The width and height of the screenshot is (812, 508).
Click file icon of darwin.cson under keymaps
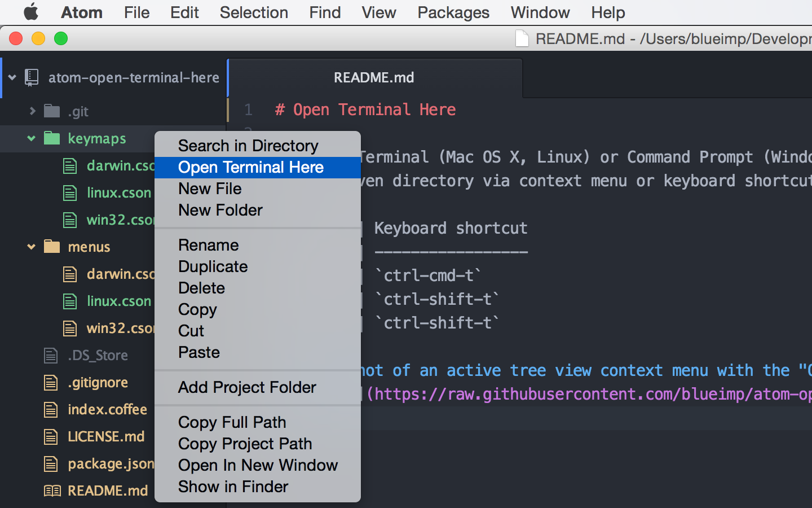pos(70,165)
